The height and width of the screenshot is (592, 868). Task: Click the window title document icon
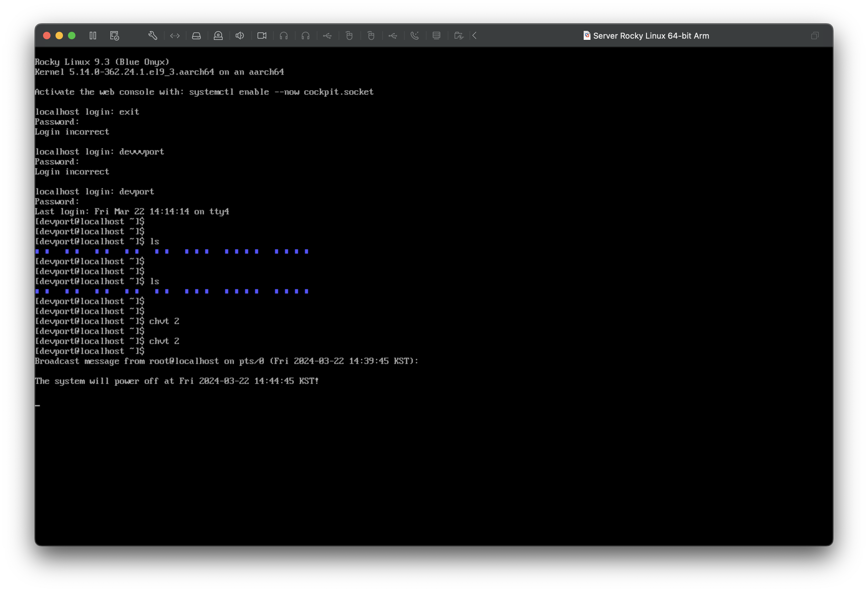(587, 36)
